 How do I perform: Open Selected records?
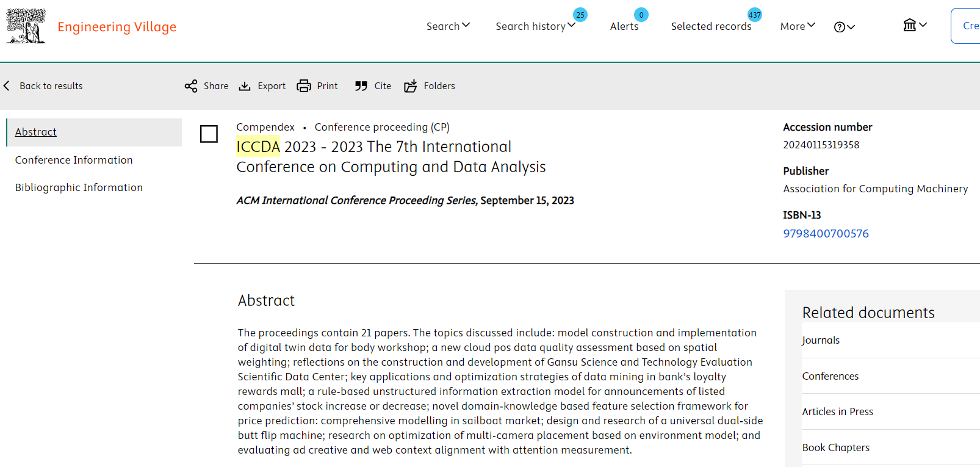coord(711,26)
